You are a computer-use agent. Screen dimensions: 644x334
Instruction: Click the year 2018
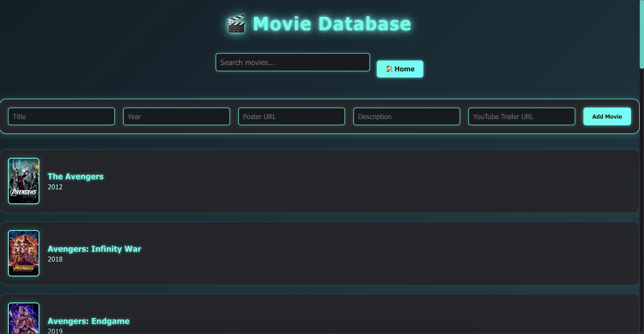point(55,259)
